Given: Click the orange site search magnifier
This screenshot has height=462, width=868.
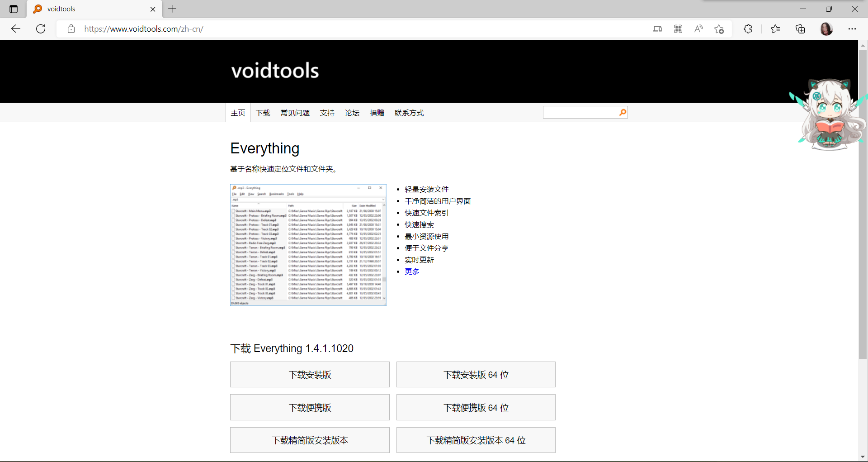Looking at the screenshot, I should click(x=623, y=112).
